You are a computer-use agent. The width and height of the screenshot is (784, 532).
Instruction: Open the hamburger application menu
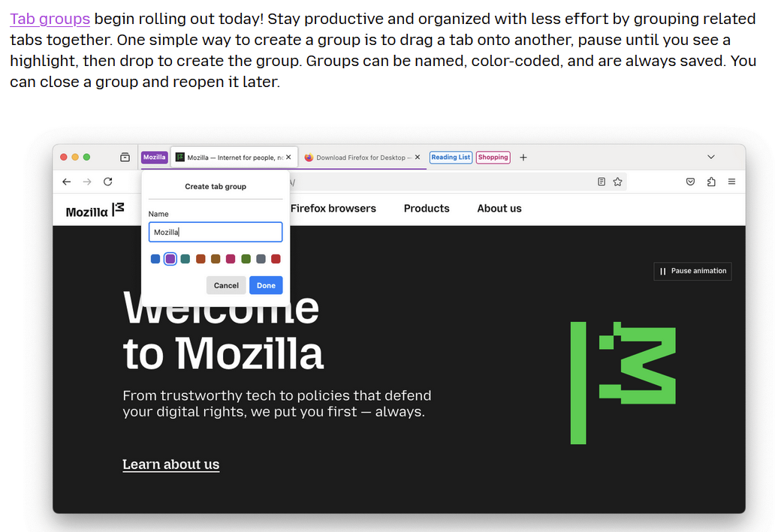pyautogui.click(x=731, y=182)
